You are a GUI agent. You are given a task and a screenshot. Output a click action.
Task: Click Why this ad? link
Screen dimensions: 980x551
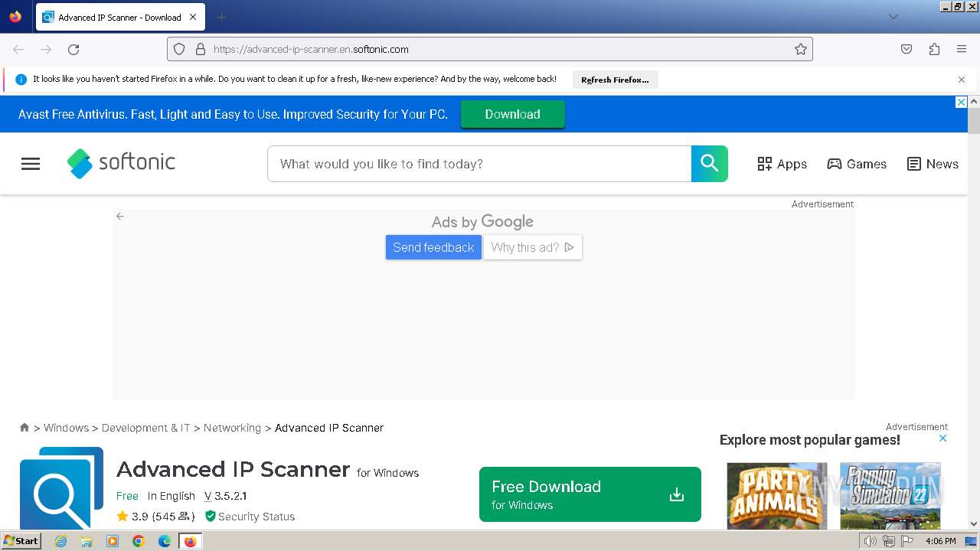533,247
